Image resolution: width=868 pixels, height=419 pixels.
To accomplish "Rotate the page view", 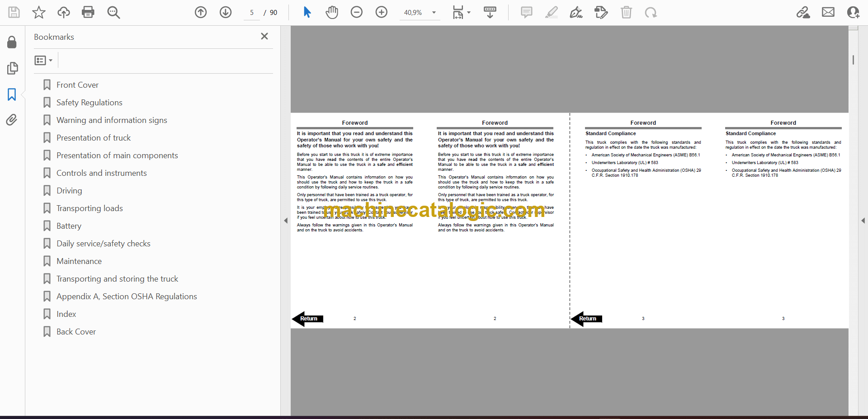I will 651,12.
